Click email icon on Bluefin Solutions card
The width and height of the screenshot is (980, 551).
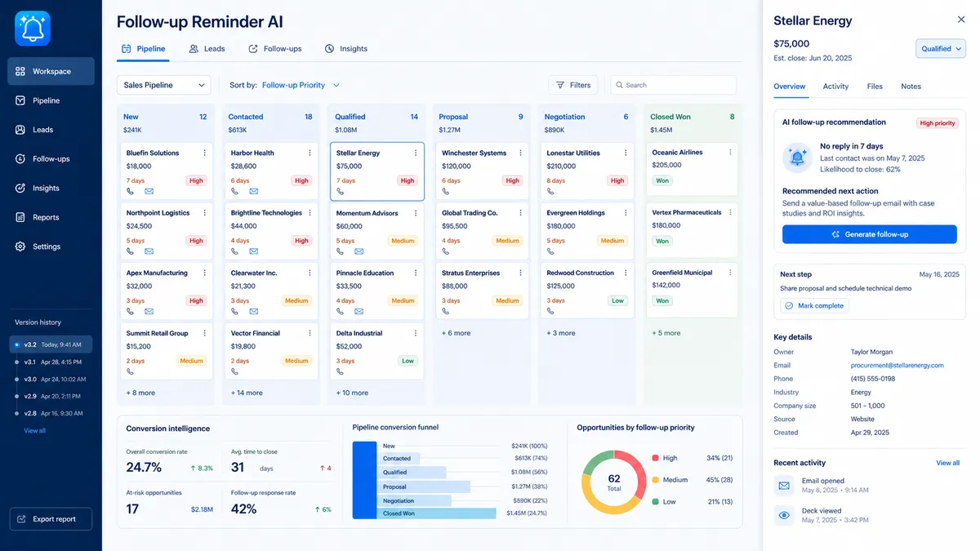149,192
